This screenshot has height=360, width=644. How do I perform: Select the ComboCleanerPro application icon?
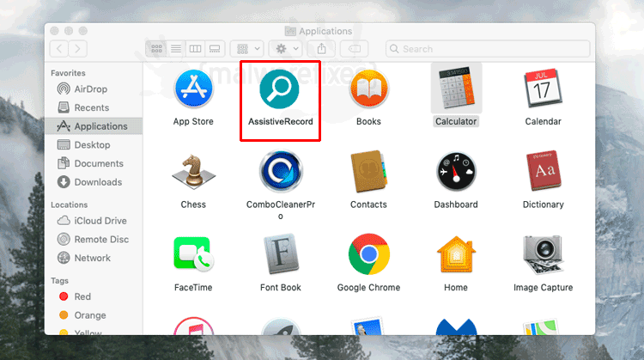click(281, 171)
